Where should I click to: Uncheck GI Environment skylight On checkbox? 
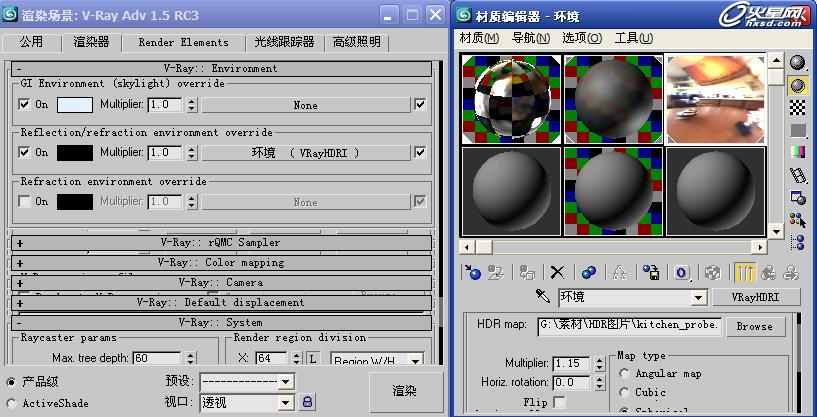(x=25, y=105)
